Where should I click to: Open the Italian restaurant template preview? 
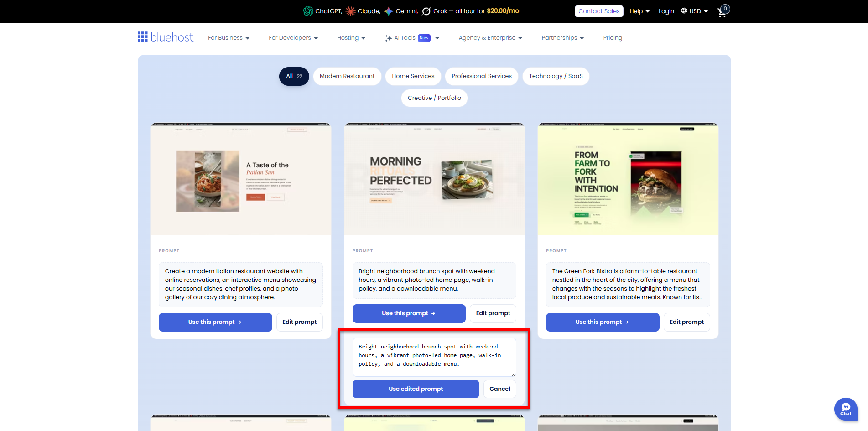point(241,179)
